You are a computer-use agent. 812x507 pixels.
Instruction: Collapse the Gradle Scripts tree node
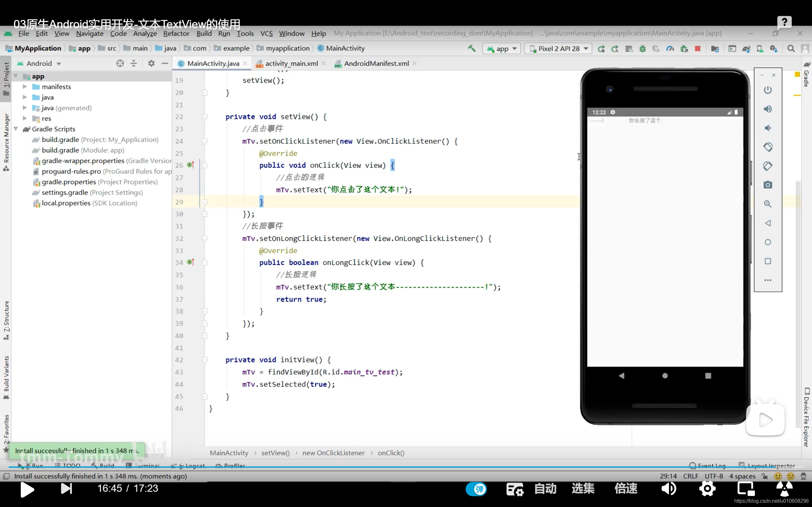point(16,129)
